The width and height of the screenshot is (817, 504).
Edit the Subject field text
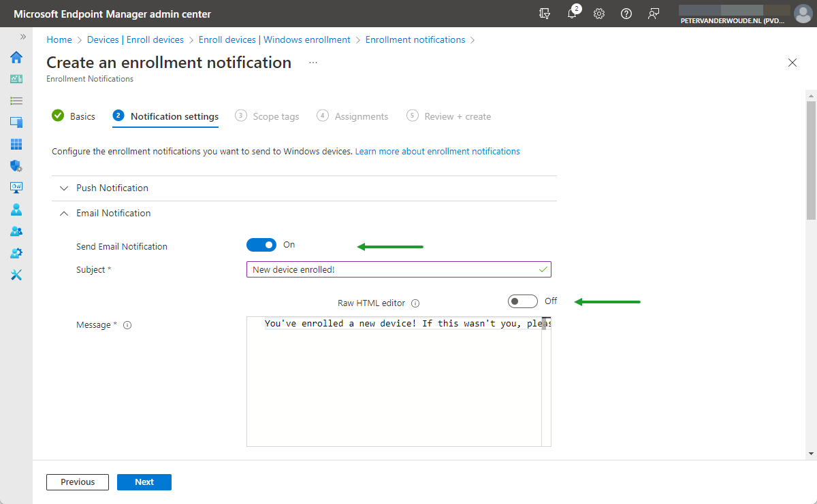point(398,269)
